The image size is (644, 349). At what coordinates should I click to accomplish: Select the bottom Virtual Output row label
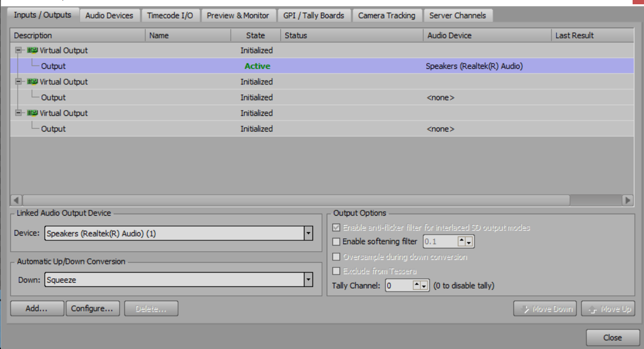pos(64,113)
